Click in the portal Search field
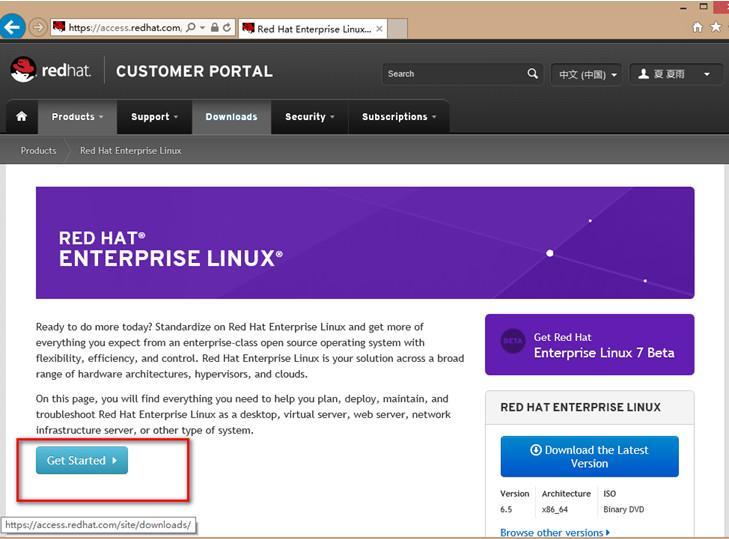The width and height of the screenshot is (729, 539). (x=455, y=74)
